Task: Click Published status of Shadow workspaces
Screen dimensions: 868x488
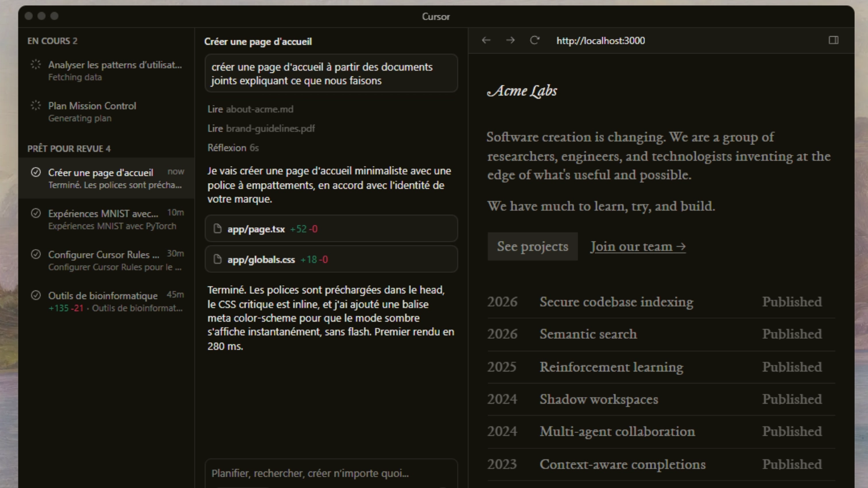Action: point(792,399)
